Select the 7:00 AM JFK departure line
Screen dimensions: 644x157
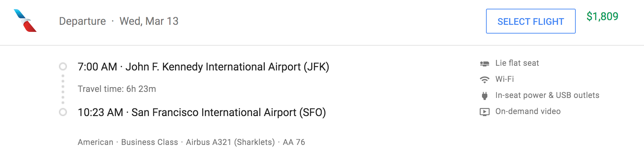click(204, 67)
